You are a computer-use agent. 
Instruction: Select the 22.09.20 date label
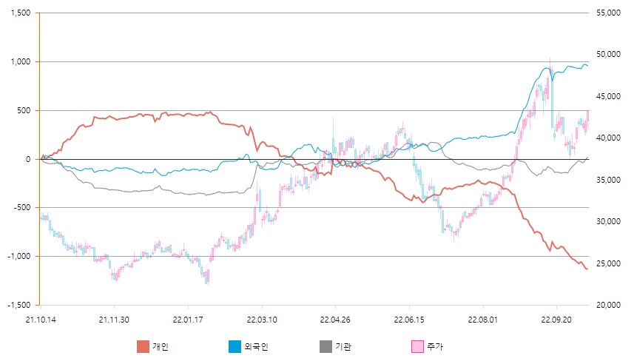[x=557, y=320]
